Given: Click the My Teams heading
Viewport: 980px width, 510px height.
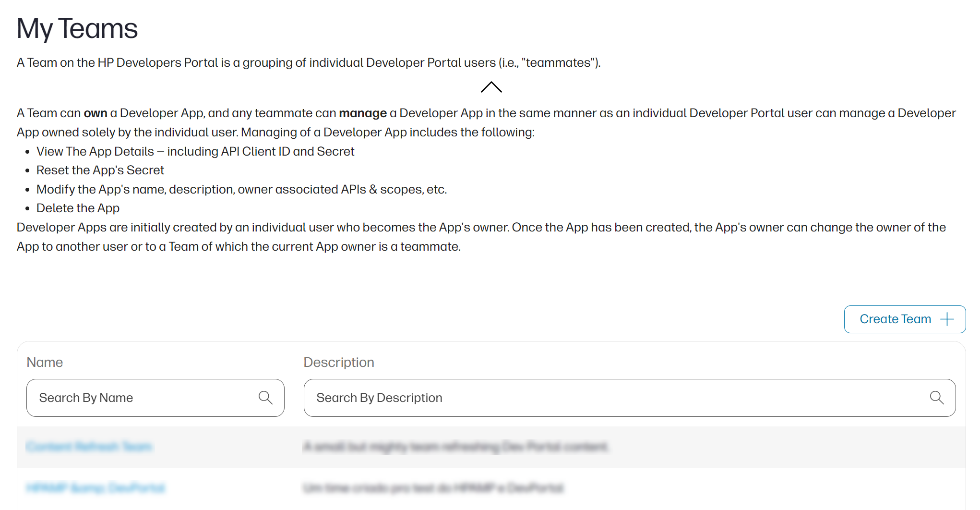Looking at the screenshot, I should [77, 29].
